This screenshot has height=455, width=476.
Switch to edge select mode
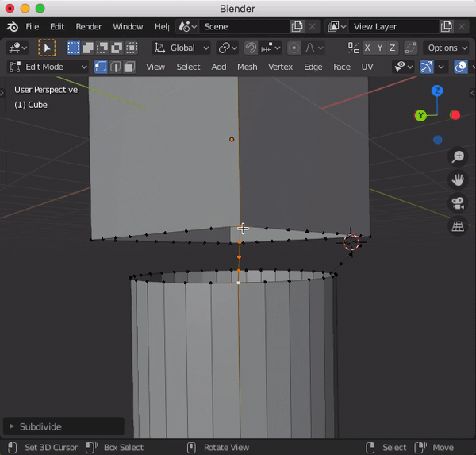coord(115,67)
